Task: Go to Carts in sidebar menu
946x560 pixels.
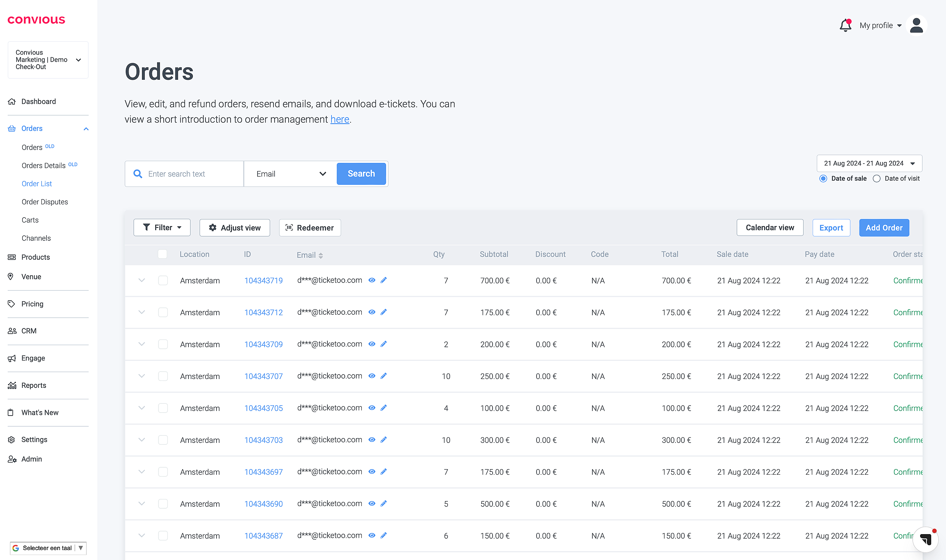Action: (30, 220)
